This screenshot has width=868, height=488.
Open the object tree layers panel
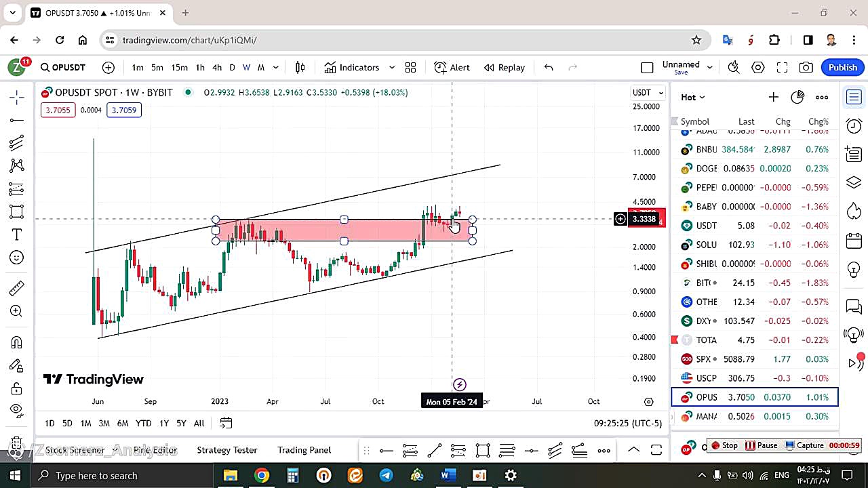(x=854, y=182)
